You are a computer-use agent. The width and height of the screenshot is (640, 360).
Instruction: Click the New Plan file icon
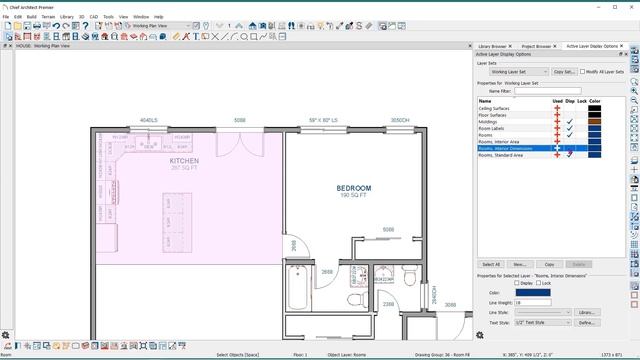(8, 26)
